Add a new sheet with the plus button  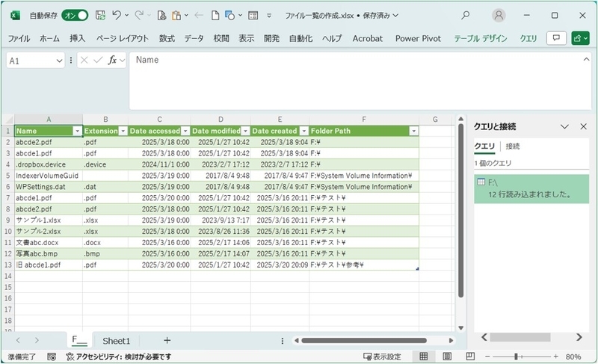pos(167,340)
